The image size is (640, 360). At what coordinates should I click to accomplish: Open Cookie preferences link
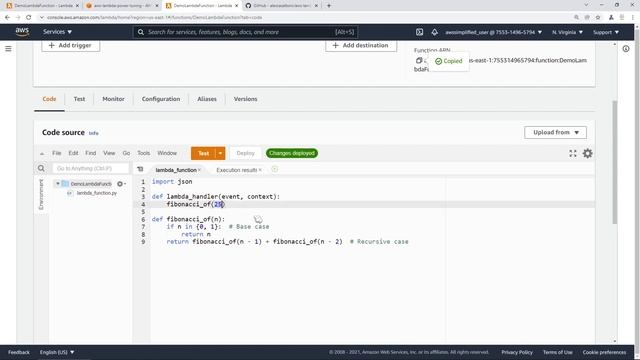604,352
